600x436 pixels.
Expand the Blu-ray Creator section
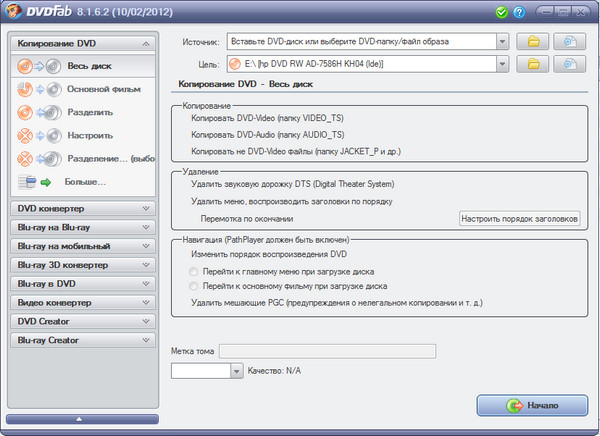point(83,340)
